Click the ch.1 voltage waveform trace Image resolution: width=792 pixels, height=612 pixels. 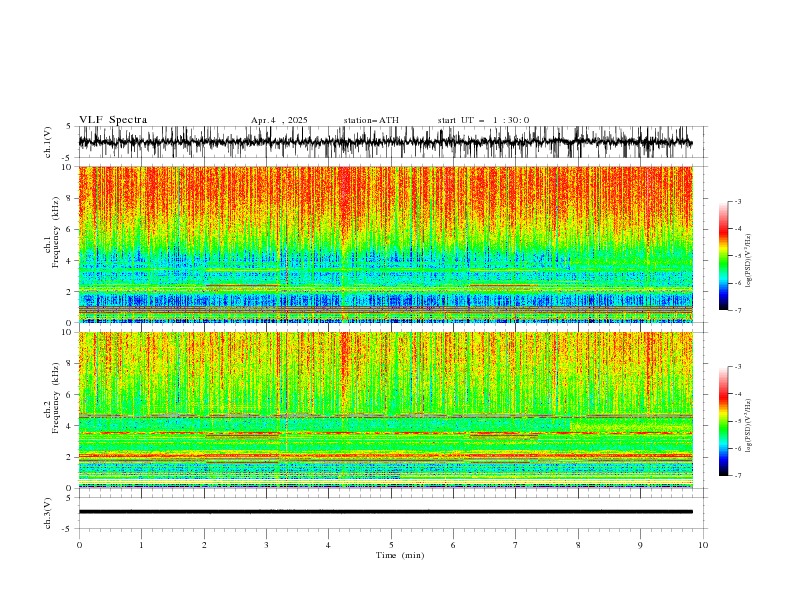pyautogui.click(x=385, y=142)
